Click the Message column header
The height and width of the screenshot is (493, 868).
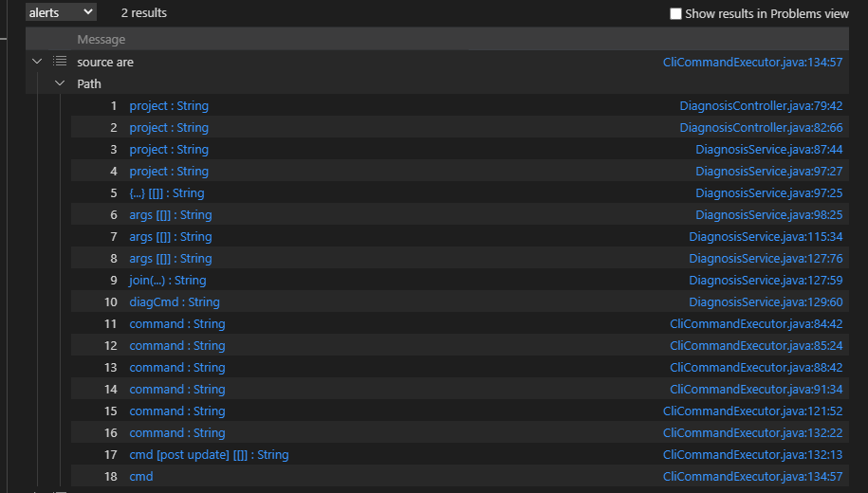(x=102, y=40)
